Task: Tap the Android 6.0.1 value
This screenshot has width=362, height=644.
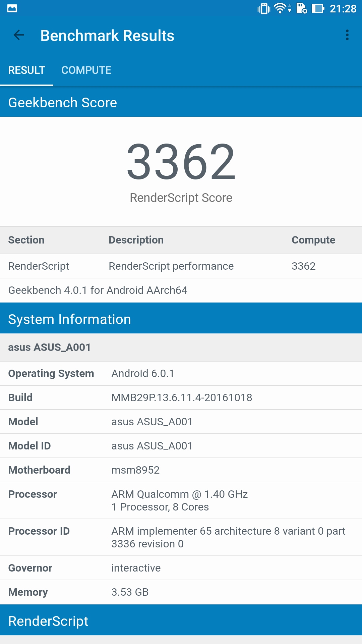Action: click(x=143, y=373)
